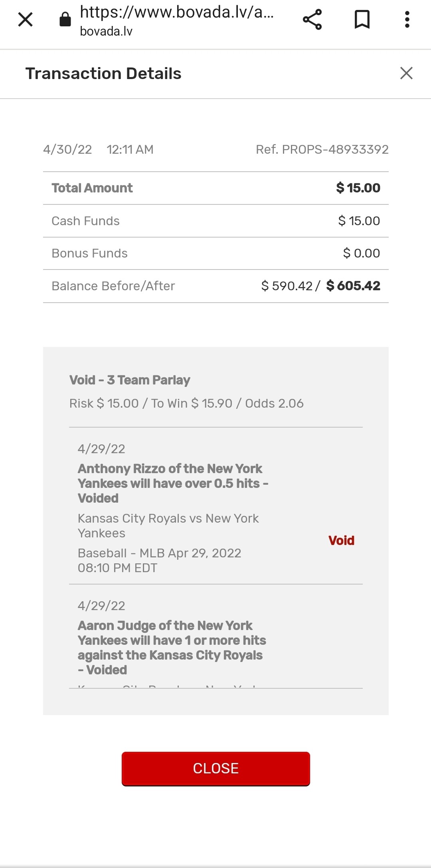Close the browser tab with X icon
The image size is (431, 868).
26,20
